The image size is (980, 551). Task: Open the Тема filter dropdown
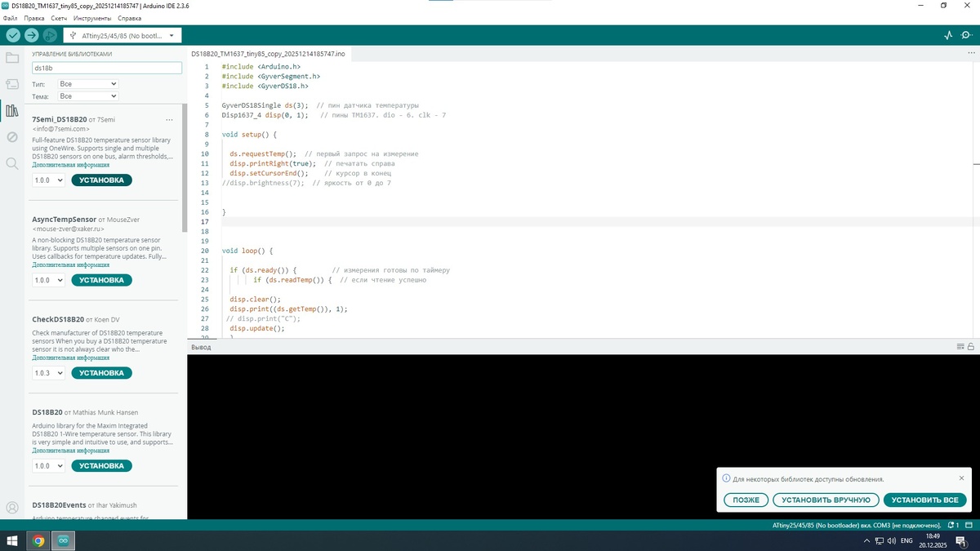pyautogui.click(x=88, y=96)
